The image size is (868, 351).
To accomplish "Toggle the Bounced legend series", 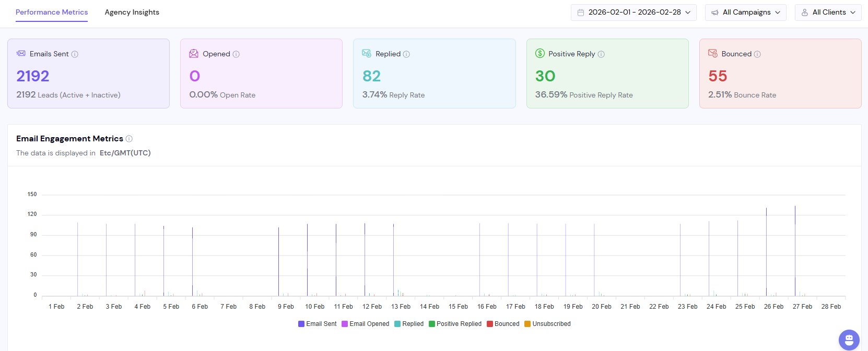I will [x=503, y=324].
